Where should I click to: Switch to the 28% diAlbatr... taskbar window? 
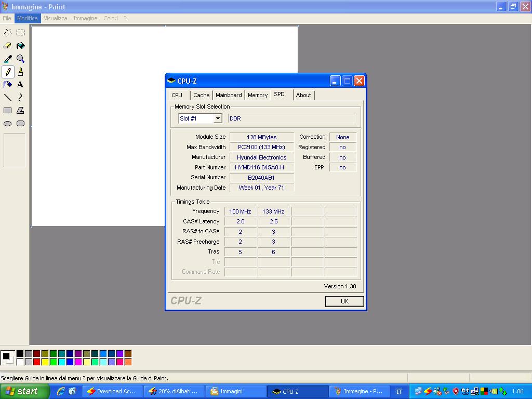[173, 391]
